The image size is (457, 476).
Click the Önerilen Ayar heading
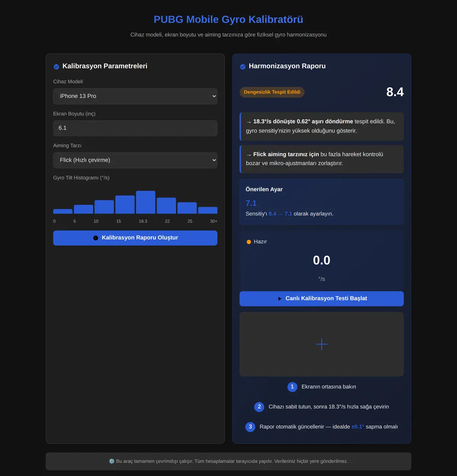click(x=264, y=189)
